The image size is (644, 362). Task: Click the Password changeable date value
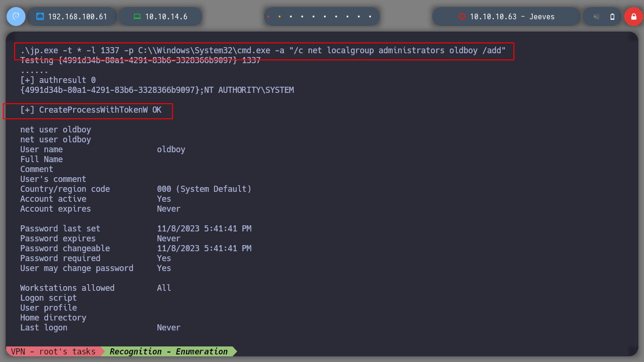[204, 248]
